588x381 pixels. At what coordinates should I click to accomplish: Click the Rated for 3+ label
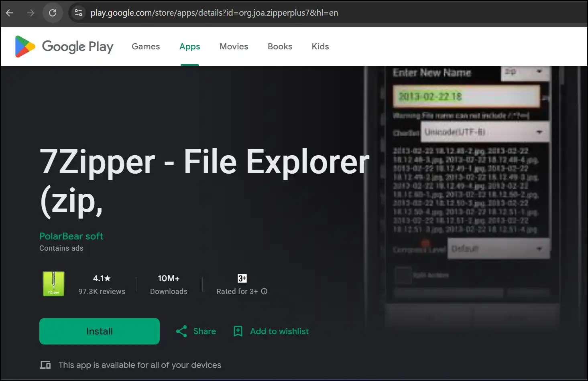tap(237, 292)
